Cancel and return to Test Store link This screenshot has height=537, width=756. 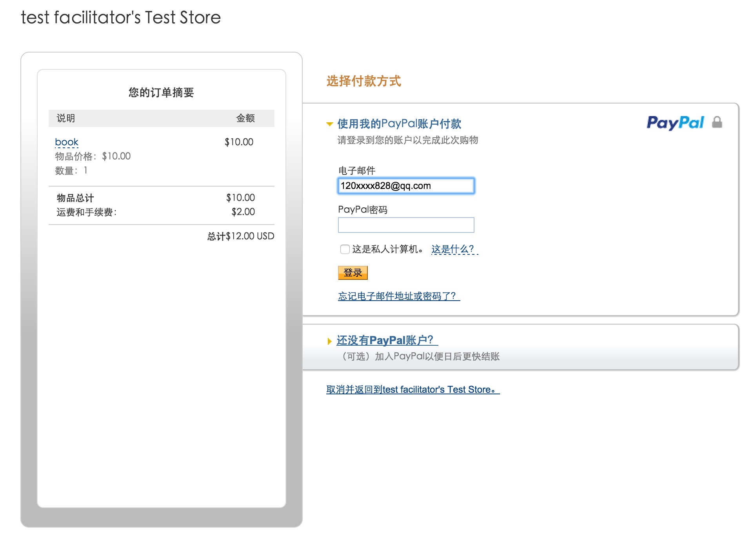tap(413, 389)
